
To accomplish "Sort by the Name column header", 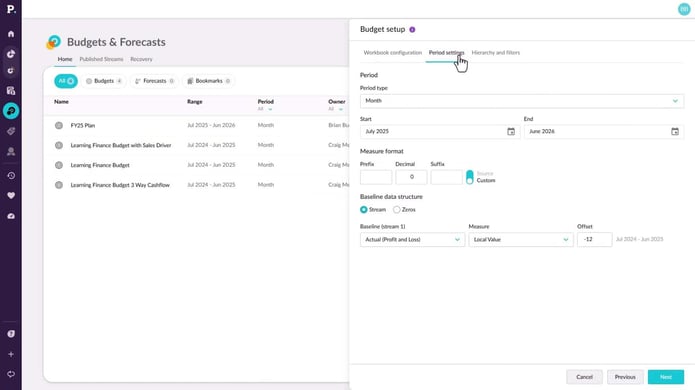I will click(x=61, y=102).
